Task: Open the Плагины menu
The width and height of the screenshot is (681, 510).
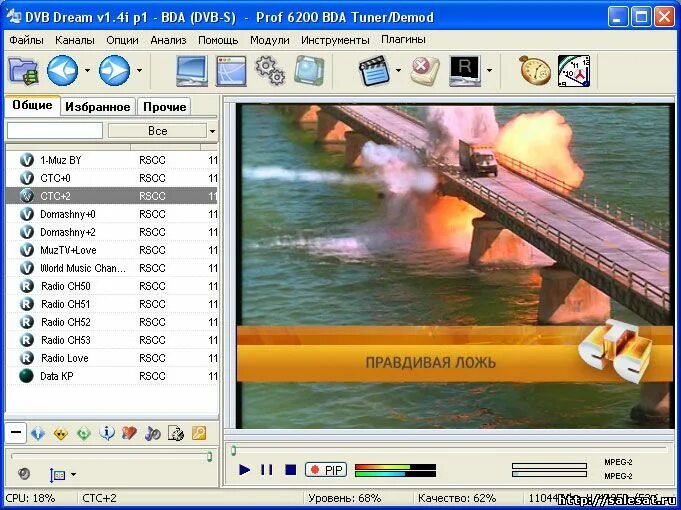Action: click(403, 39)
